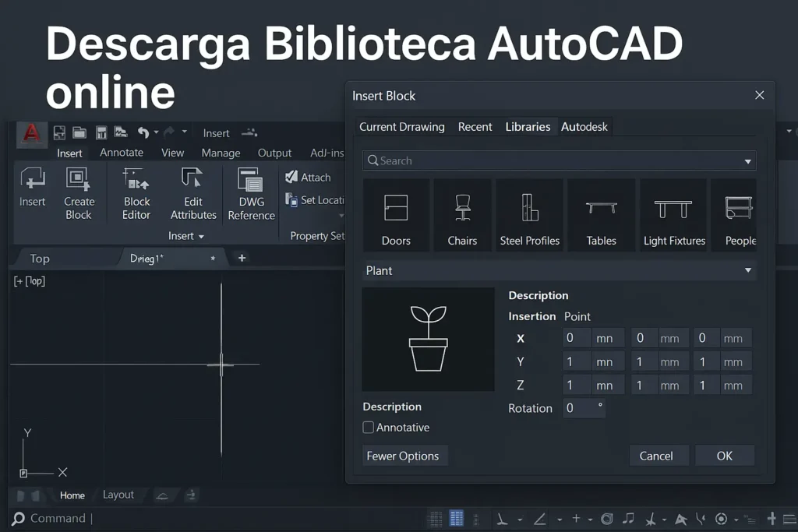Image resolution: width=798 pixels, height=532 pixels.
Task: Enable the Annotative checkbox
Action: (368, 427)
